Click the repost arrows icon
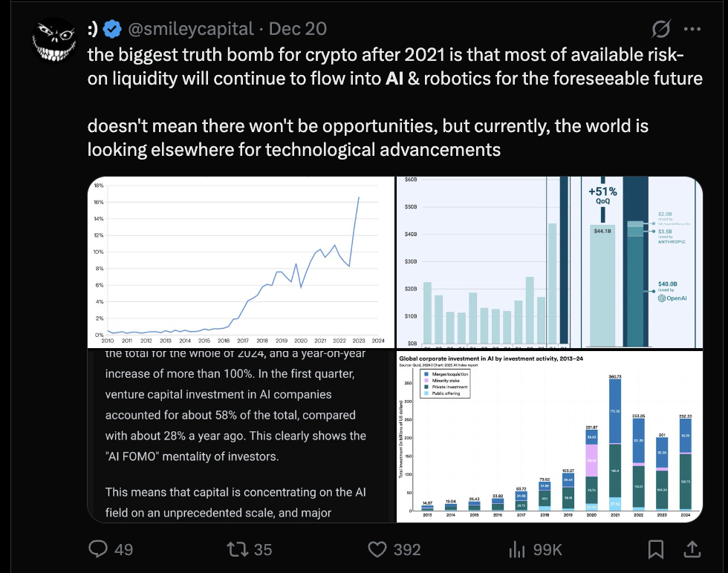 [238, 549]
